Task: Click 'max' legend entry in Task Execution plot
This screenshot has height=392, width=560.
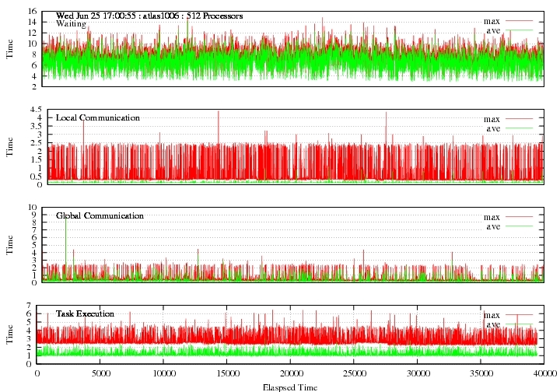Action: (x=492, y=315)
